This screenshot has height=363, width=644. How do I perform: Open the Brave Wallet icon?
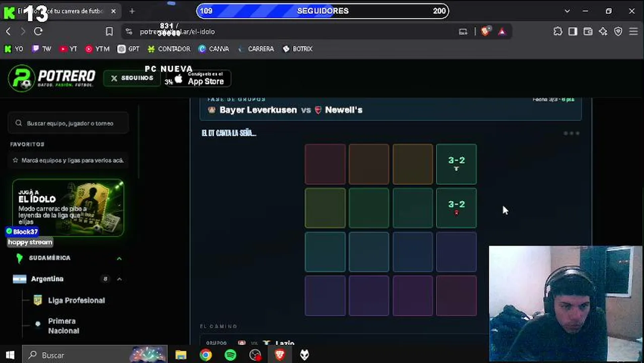pos(588,31)
